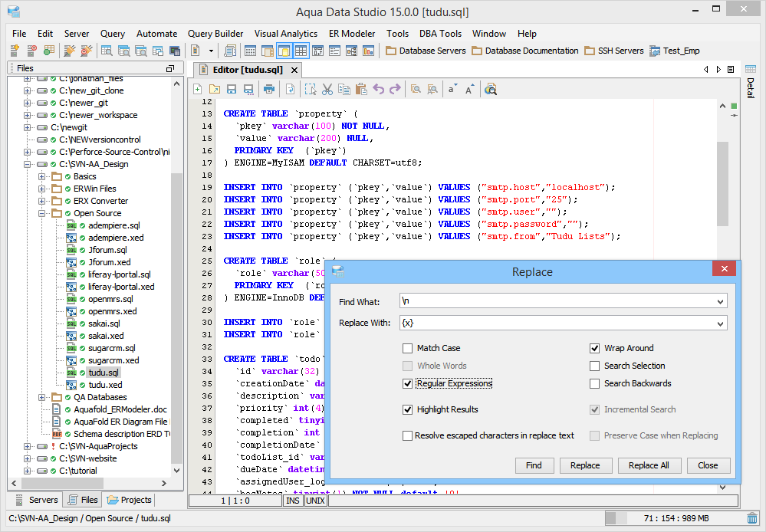This screenshot has width=766, height=532.
Task: Click the trash can icon in status bar
Action: pyautogui.click(x=752, y=519)
